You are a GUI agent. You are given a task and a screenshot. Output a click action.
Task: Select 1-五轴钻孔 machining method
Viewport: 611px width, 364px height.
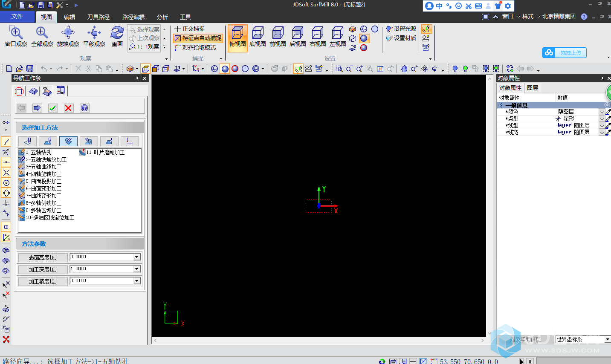(35, 152)
